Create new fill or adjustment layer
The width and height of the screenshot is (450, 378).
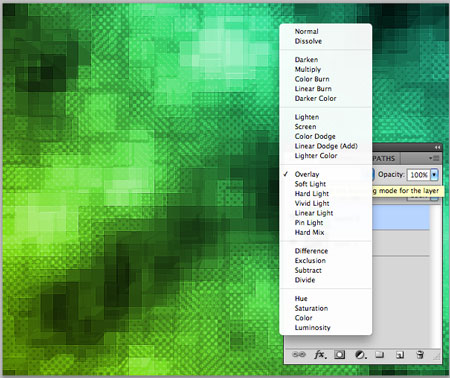point(360,355)
